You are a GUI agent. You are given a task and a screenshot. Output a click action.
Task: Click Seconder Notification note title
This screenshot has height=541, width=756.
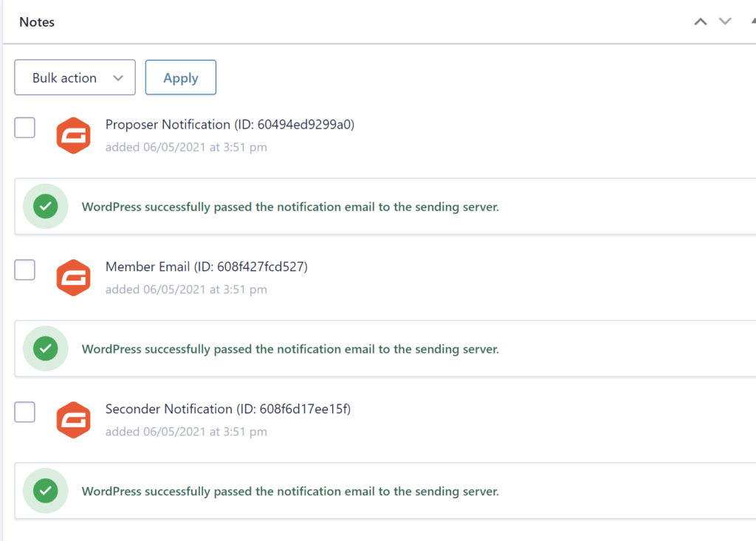228,409
